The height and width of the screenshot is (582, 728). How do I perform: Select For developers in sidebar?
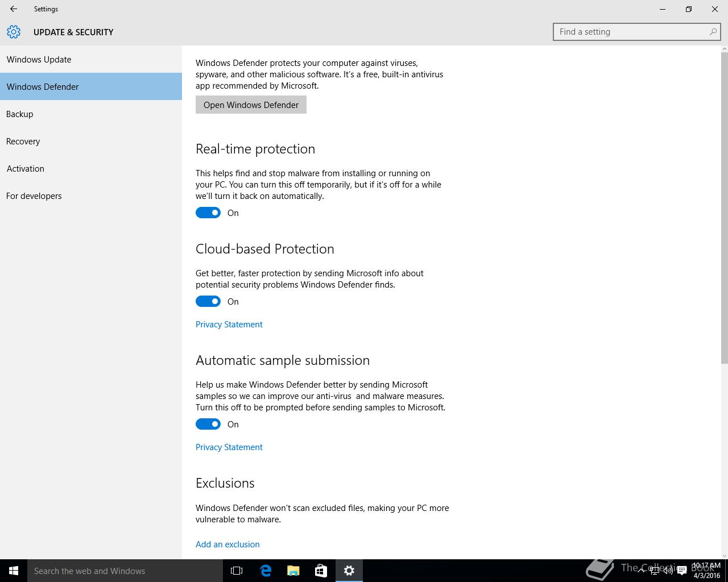[x=91, y=196]
